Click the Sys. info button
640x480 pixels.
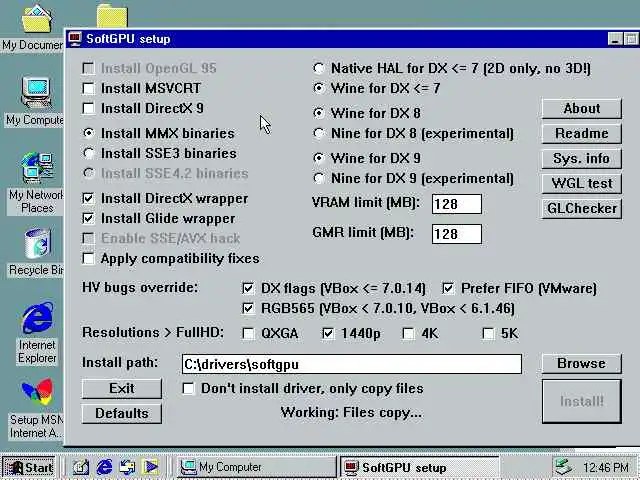pyautogui.click(x=582, y=158)
